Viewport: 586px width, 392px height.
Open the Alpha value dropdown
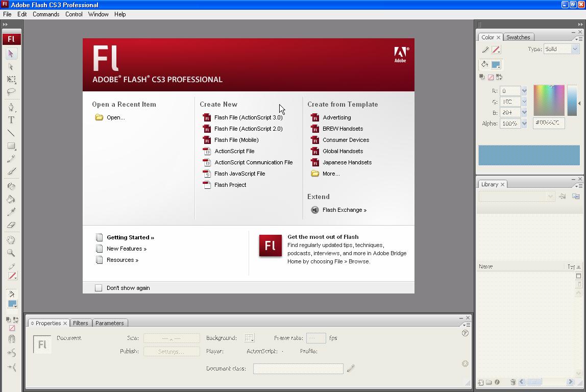click(x=524, y=122)
